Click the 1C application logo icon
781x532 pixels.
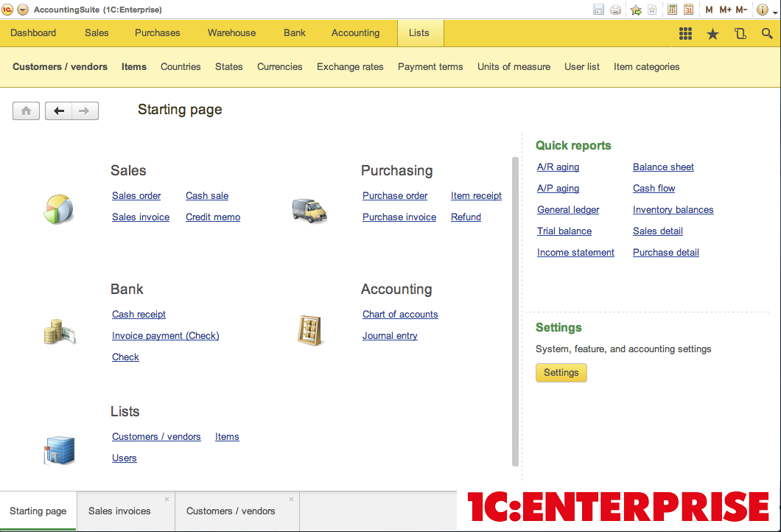pos(7,10)
